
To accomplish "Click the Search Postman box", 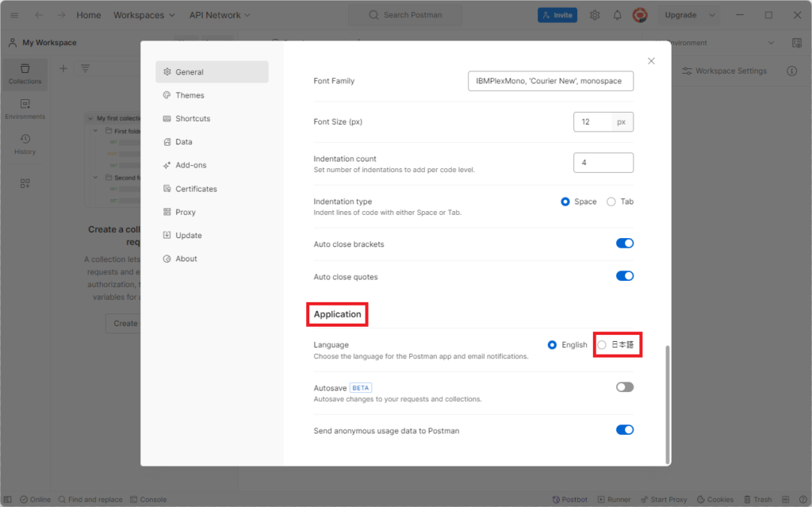I will click(405, 15).
